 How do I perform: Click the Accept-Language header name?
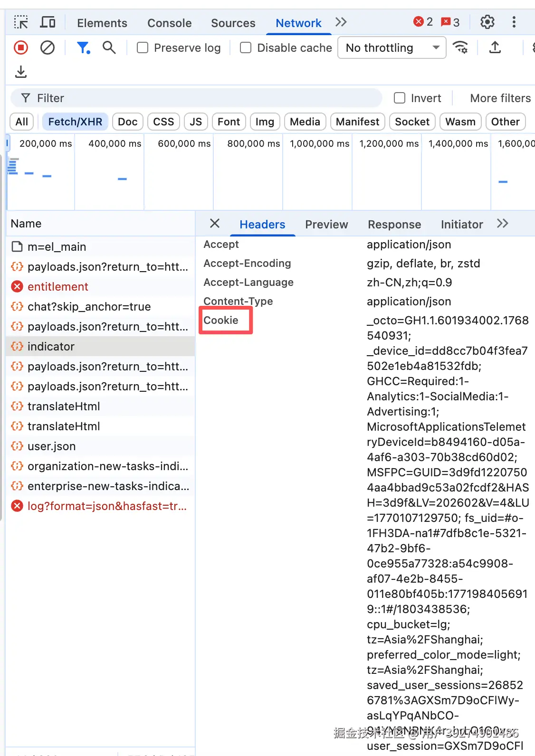[x=248, y=282]
